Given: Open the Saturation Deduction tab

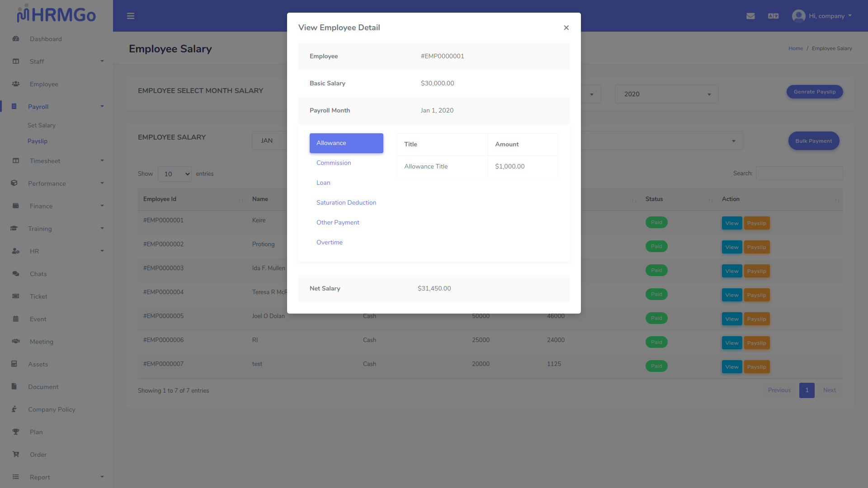Looking at the screenshot, I should click(x=346, y=202).
